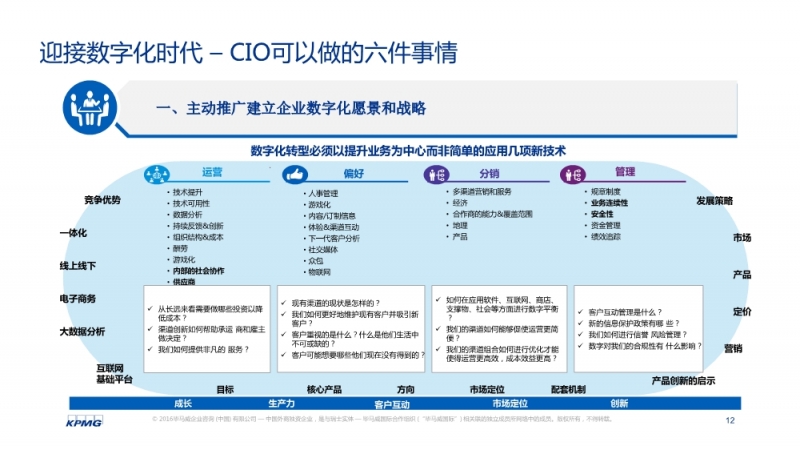Click the bullet 绩效追踪
Viewport: 800px width, 450px height.
(x=606, y=237)
